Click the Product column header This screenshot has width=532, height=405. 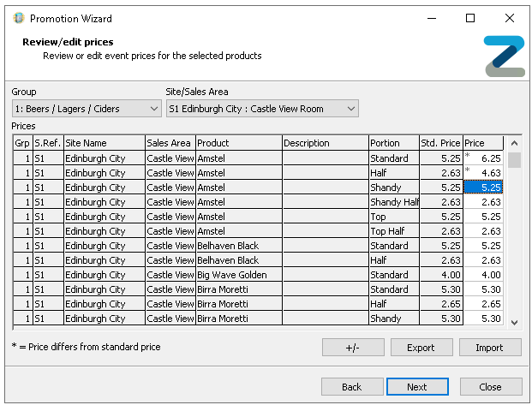pos(238,143)
